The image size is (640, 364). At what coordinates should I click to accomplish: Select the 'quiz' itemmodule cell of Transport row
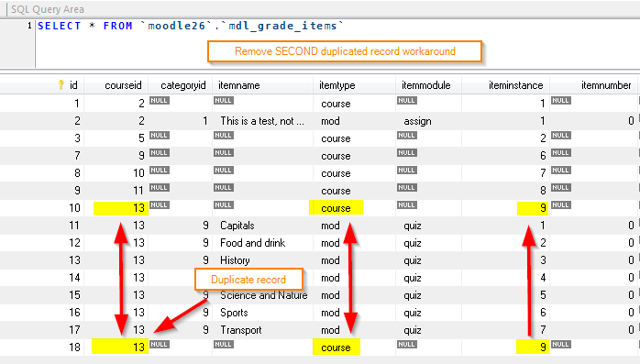(x=413, y=330)
